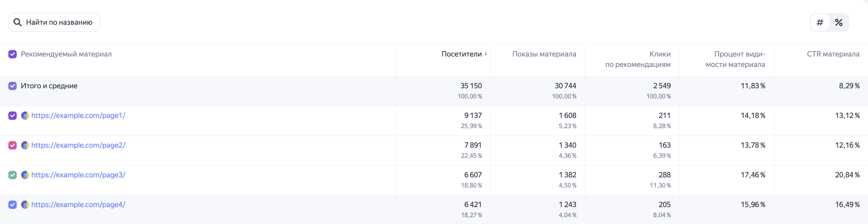Open the https://example.com/page1/ link

(78, 116)
